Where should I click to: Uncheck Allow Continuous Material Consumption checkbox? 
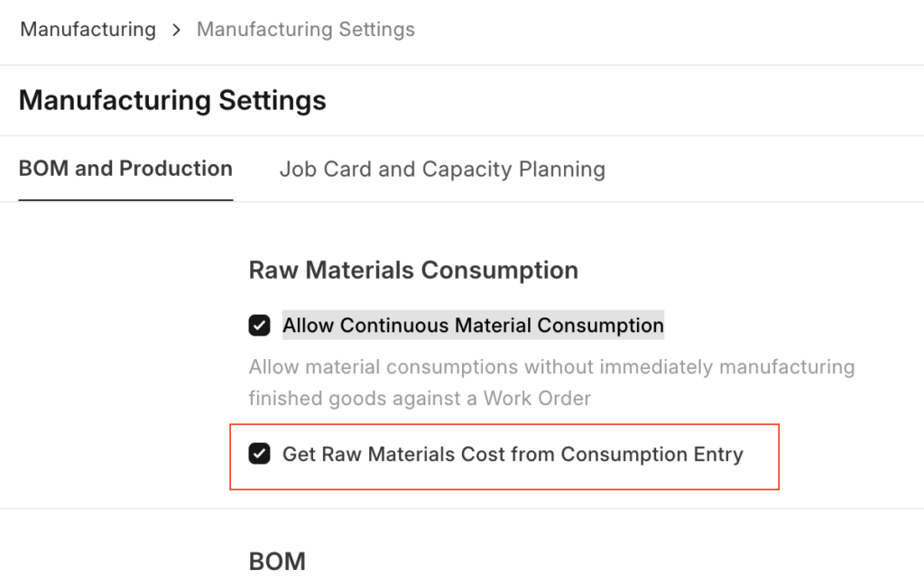[x=259, y=326]
